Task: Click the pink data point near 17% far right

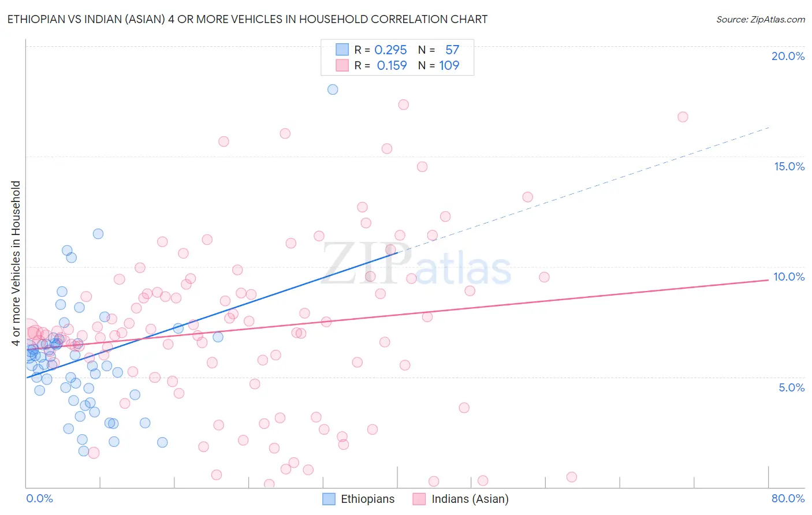Action: pyautogui.click(x=683, y=117)
